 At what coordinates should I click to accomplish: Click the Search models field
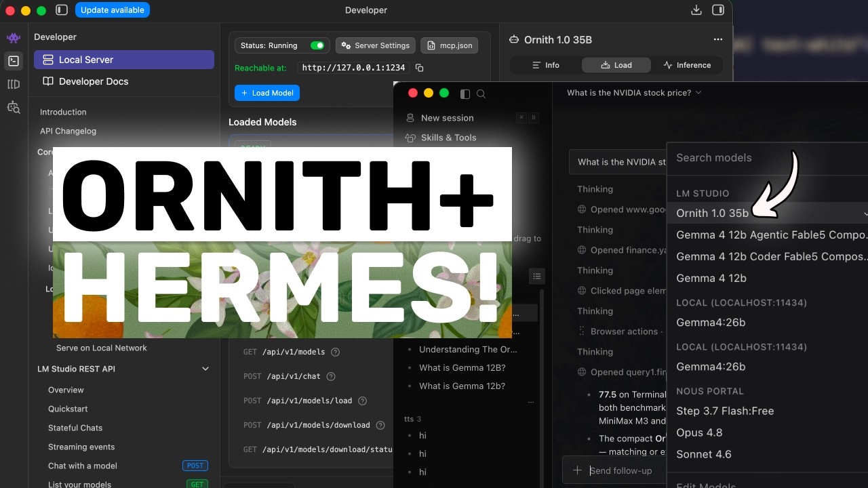tap(767, 157)
